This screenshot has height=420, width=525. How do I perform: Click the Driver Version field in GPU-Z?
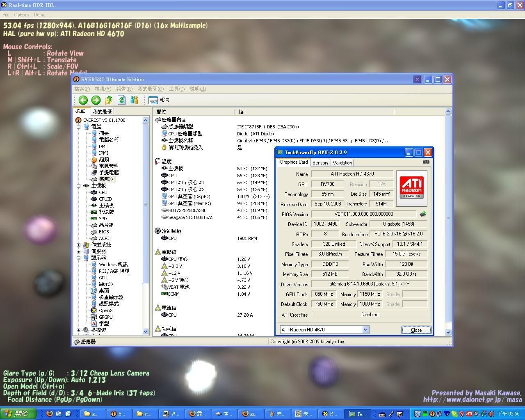pyautogui.click(x=369, y=284)
